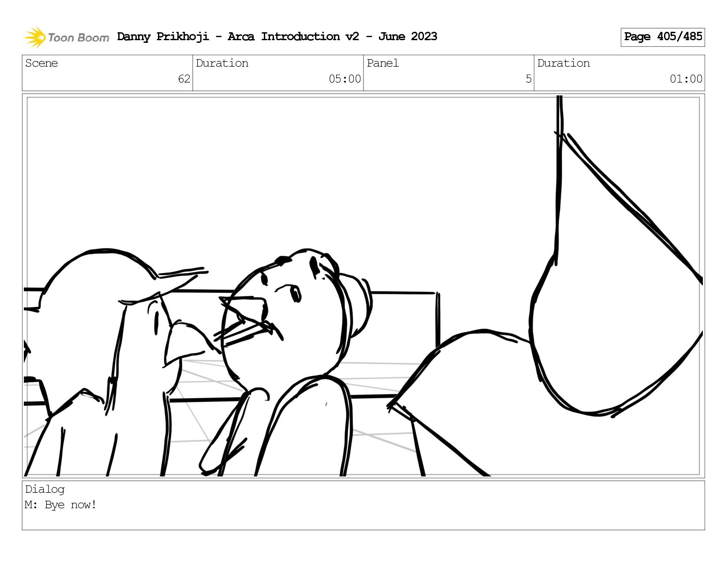Click the 'Scene' header label
Viewport: 728px width, 563px height.
[41, 63]
